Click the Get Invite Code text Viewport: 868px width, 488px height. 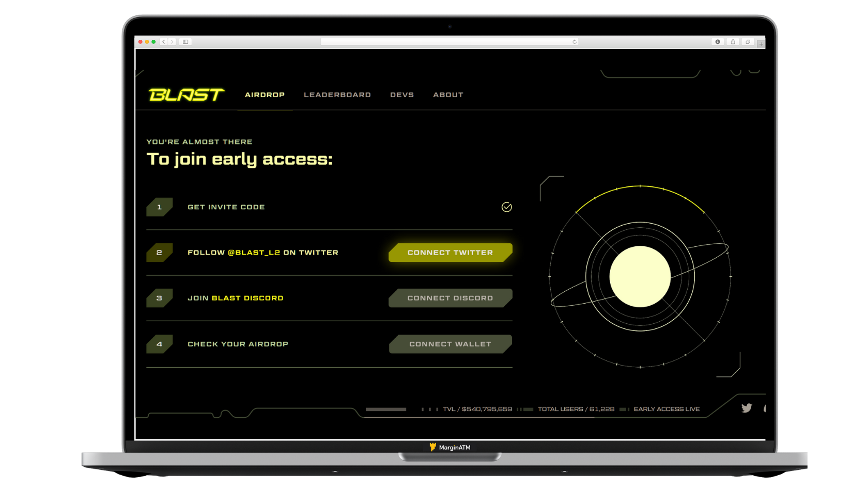[x=226, y=207]
